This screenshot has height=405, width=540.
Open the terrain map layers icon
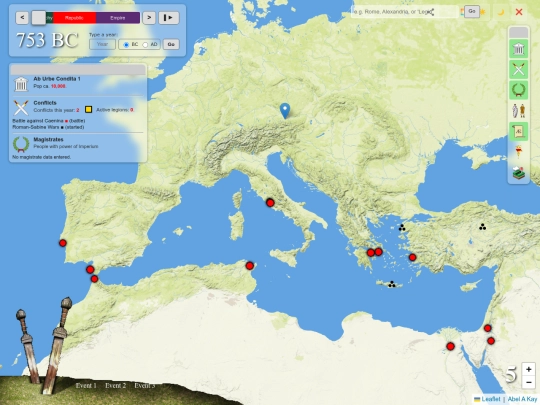click(x=518, y=172)
